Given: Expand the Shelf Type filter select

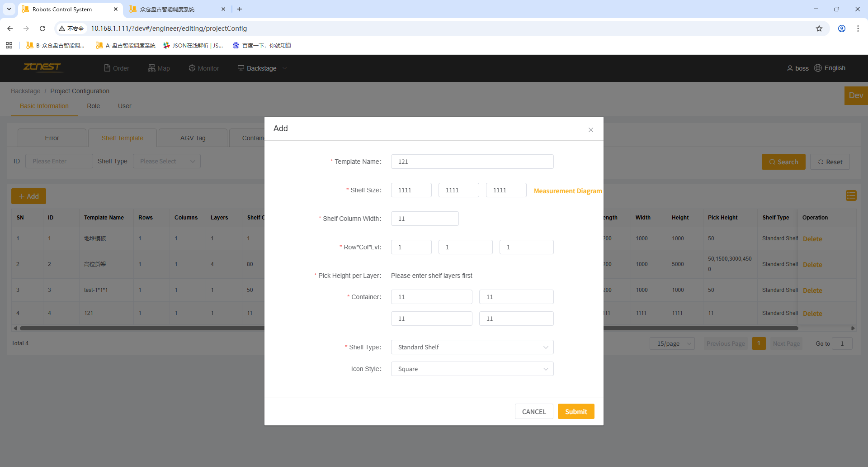Looking at the screenshot, I should pyautogui.click(x=166, y=161).
